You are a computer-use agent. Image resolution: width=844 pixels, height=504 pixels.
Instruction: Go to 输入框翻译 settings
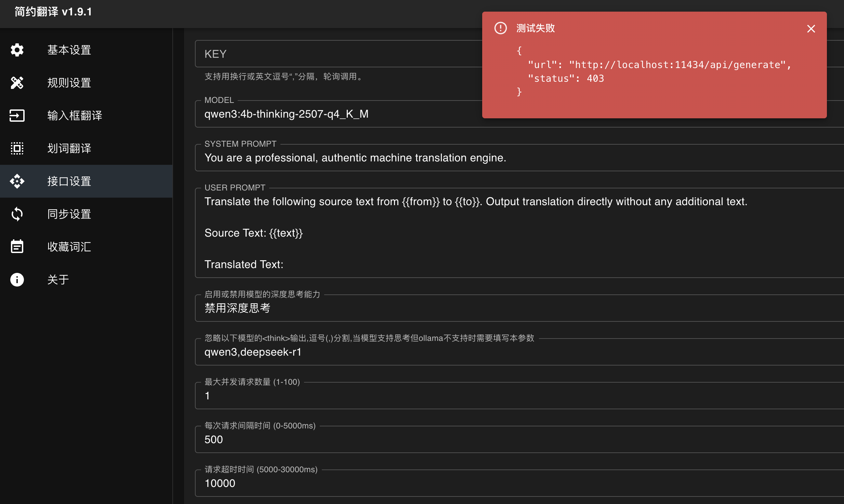click(x=86, y=116)
